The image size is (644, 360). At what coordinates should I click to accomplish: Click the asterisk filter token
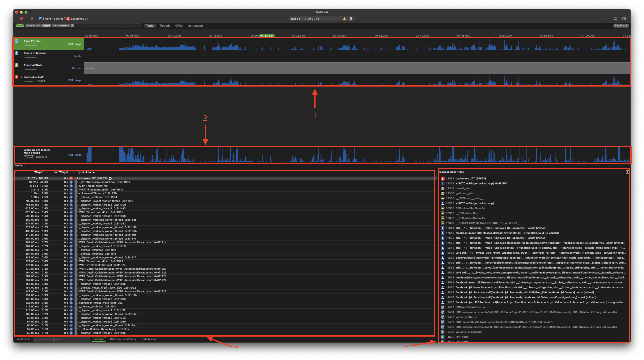[72, 25]
